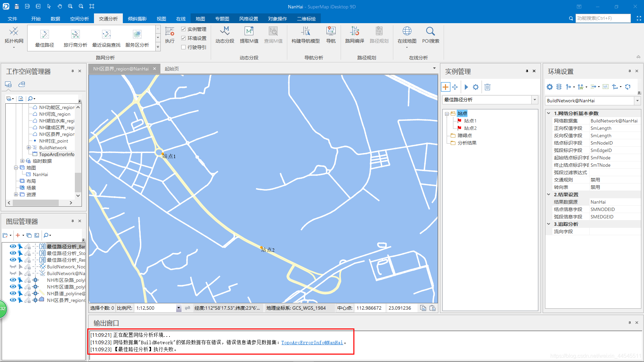
Task: Hide the NH市区杂路_polyl layer via eye icon
Action: coord(13,280)
